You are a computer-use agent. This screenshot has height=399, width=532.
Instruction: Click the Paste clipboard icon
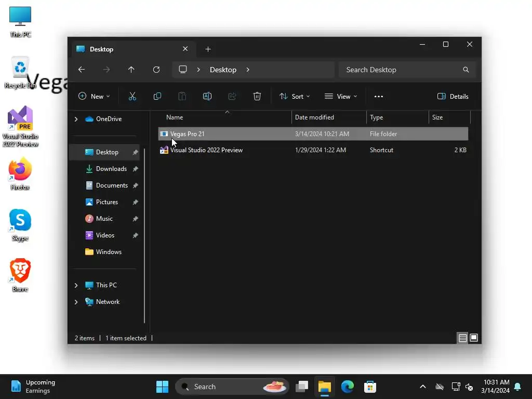coord(182,96)
